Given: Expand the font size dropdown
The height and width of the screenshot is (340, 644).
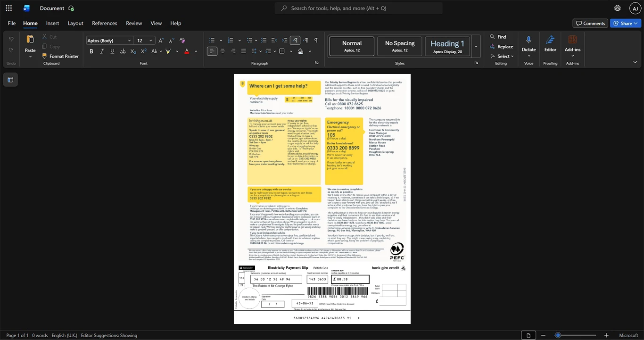Looking at the screenshot, I should 151,41.
